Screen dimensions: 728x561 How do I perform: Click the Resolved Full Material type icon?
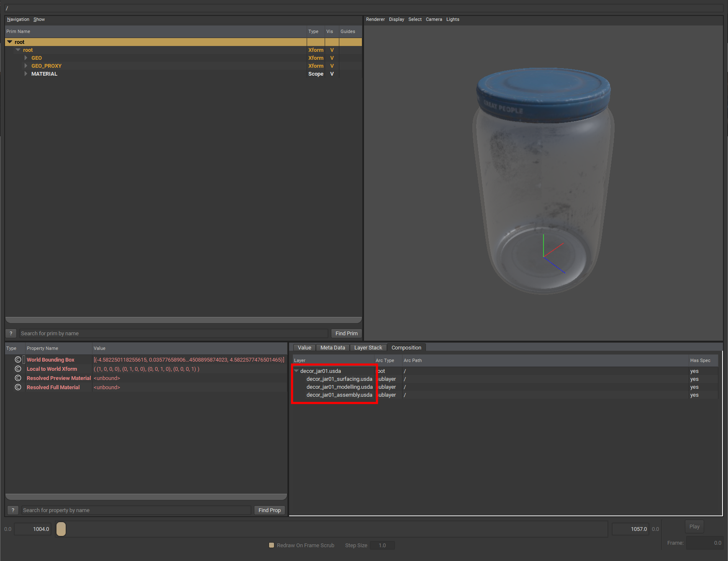tap(18, 387)
